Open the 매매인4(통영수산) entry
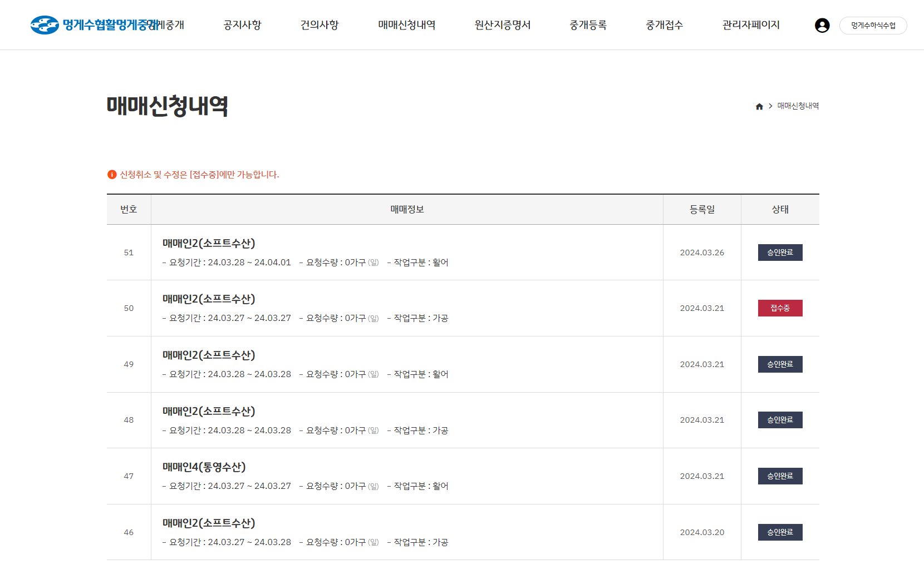Image resolution: width=924 pixels, height=584 pixels. pyautogui.click(x=204, y=467)
